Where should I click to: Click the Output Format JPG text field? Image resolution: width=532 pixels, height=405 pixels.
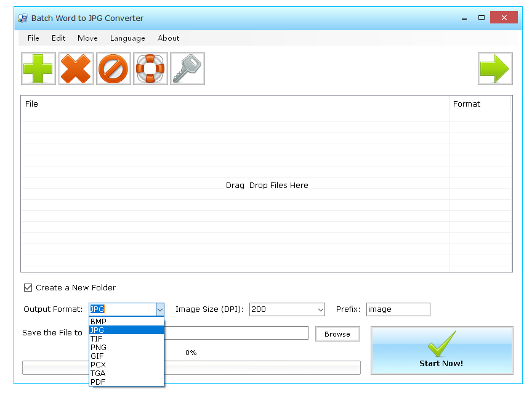point(123,309)
